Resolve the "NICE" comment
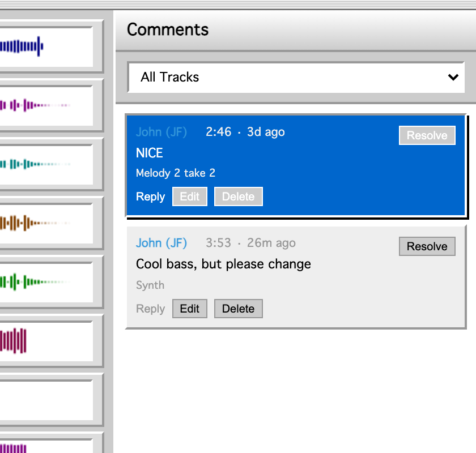 tap(427, 135)
